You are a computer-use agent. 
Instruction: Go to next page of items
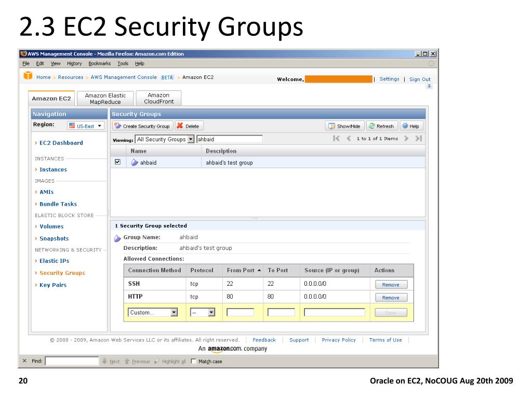[406, 138]
